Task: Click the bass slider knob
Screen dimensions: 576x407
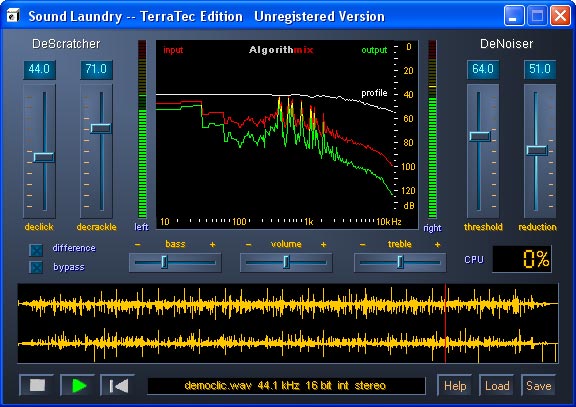Action: (165, 262)
